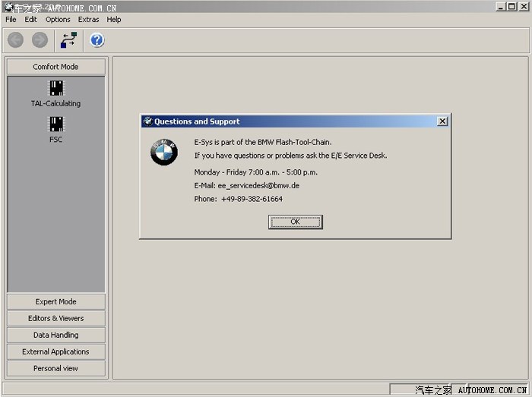This screenshot has width=532, height=397.
Task: Open the Edit menu
Action: click(x=30, y=20)
